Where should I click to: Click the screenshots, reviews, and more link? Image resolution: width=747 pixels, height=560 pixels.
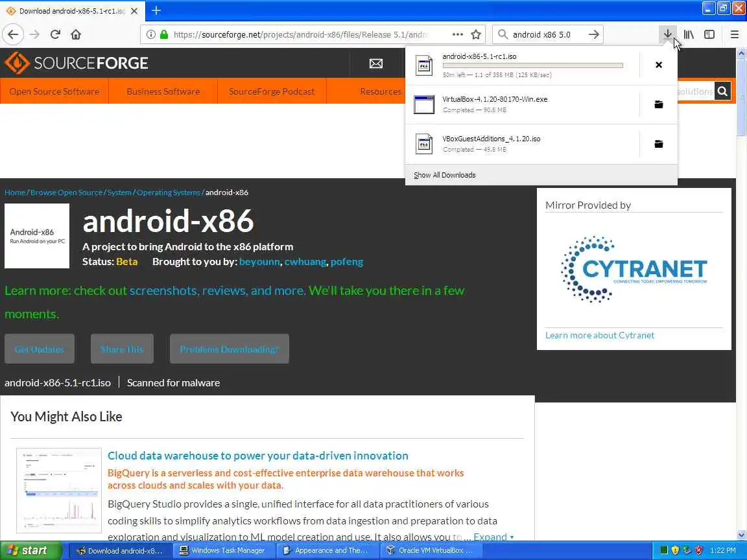click(217, 290)
